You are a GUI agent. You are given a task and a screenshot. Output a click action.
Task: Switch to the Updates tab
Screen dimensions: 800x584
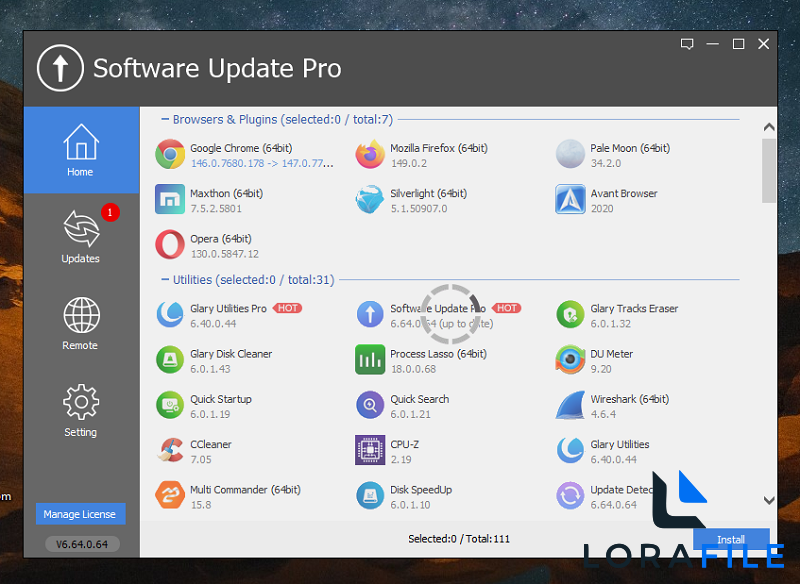80,235
